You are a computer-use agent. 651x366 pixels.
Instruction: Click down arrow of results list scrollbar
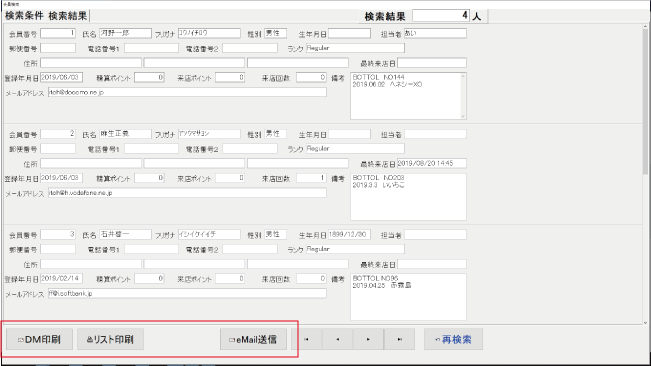pyautogui.click(x=645, y=322)
